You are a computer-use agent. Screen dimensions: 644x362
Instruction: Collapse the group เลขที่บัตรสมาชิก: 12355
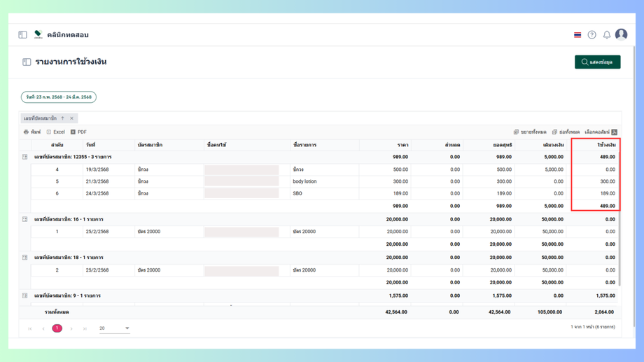pos(25,157)
